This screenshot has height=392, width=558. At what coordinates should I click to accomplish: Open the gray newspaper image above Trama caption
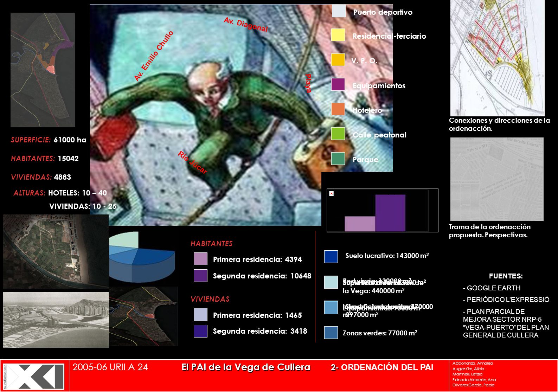coord(497,179)
